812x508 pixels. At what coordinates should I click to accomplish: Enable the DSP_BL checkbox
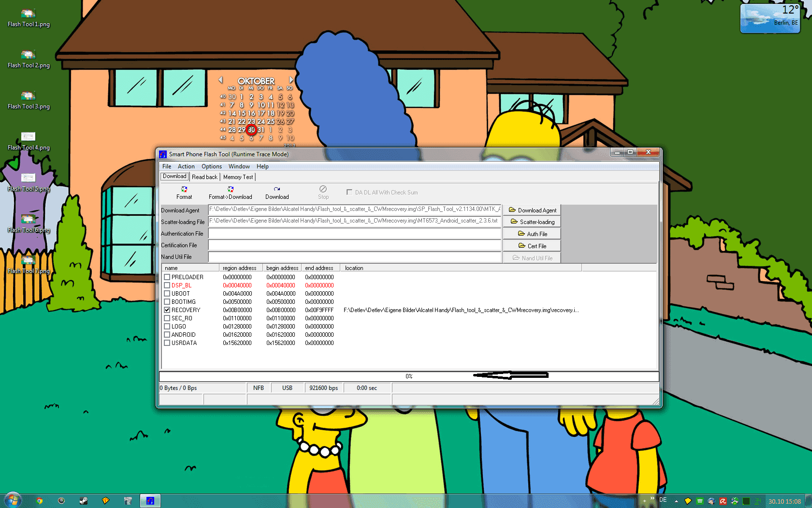(x=167, y=285)
